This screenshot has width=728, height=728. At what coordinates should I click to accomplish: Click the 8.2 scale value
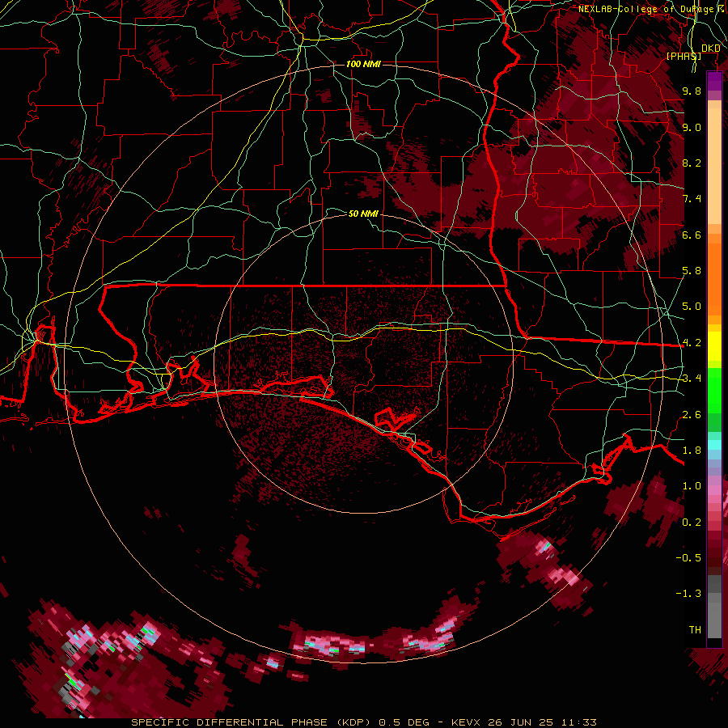pos(692,163)
